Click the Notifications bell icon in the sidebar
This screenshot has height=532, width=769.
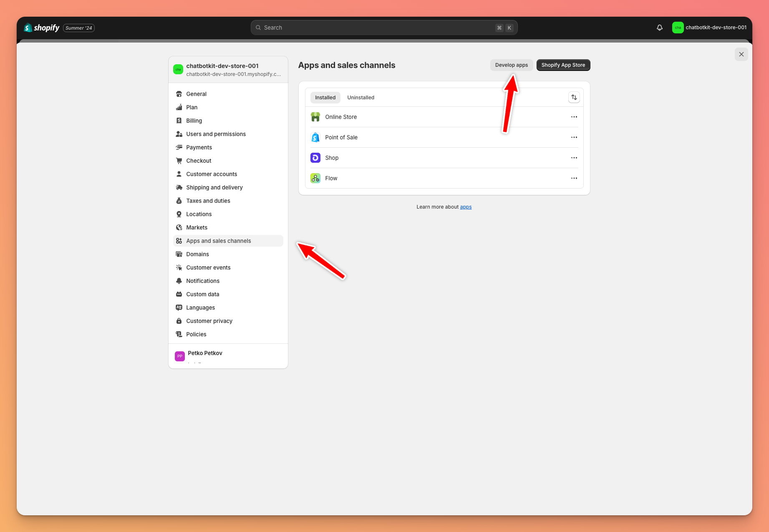pos(179,281)
